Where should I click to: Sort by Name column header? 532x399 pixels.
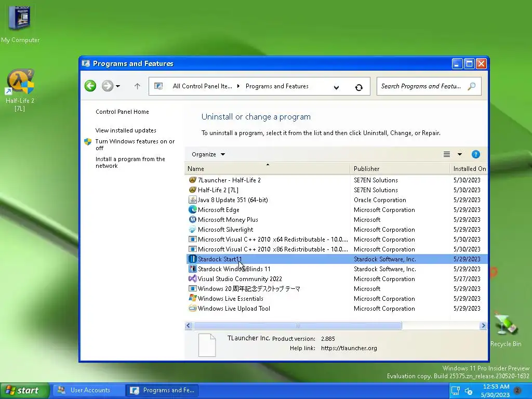coord(268,169)
